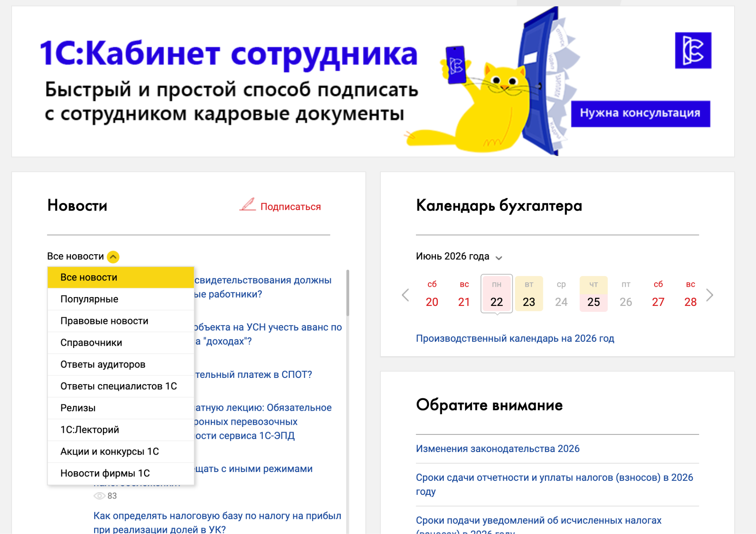The height and width of the screenshot is (534, 756).
Task: Select Релизы filter option
Action: coord(121,408)
